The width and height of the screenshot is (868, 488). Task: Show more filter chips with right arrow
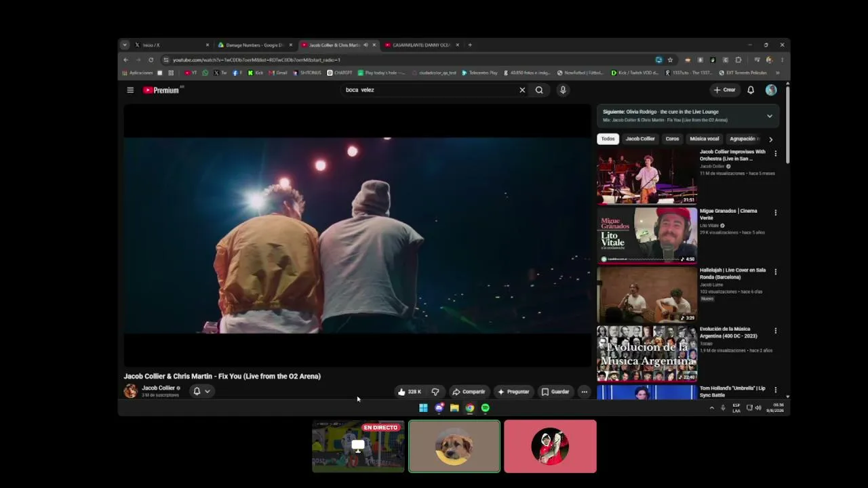click(x=770, y=139)
